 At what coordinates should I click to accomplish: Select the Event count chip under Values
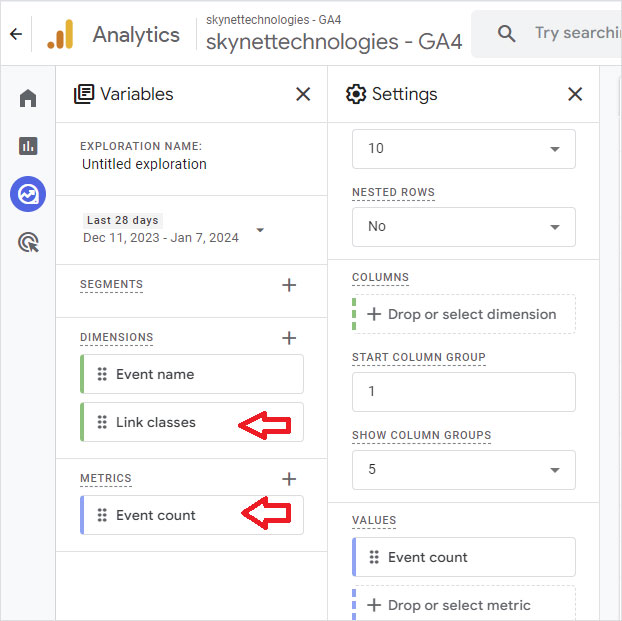coord(463,557)
